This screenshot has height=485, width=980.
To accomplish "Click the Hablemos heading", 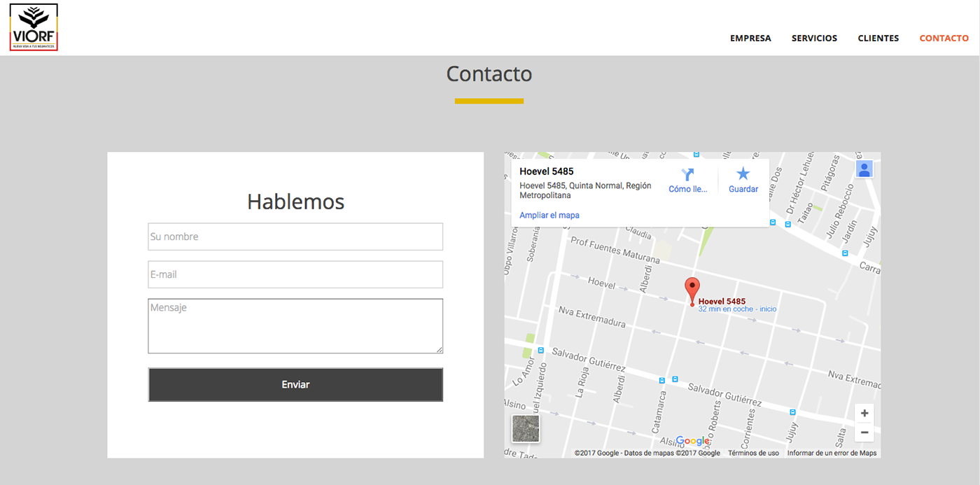I will pyautogui.click(x=295, y=202).
